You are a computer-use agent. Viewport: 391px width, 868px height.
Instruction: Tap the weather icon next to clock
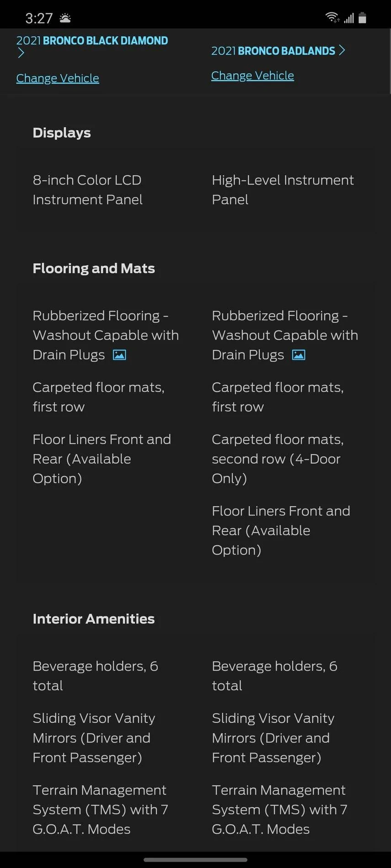65,18
